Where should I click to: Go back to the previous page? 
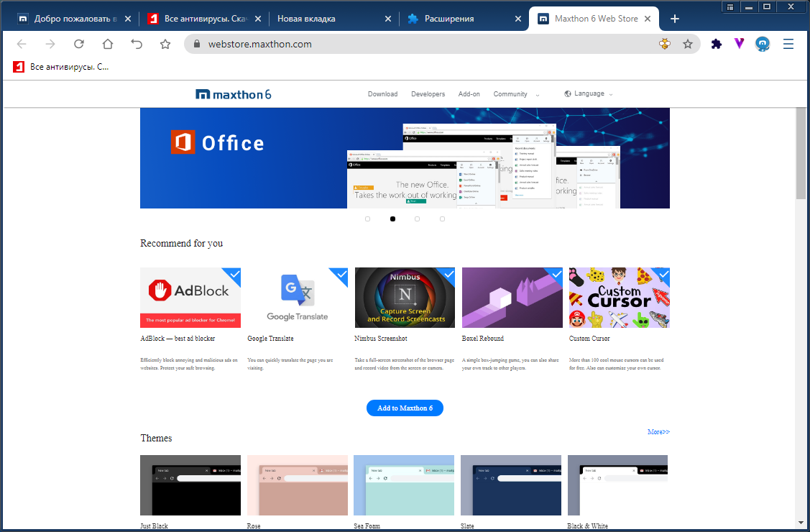click(22, 44)
